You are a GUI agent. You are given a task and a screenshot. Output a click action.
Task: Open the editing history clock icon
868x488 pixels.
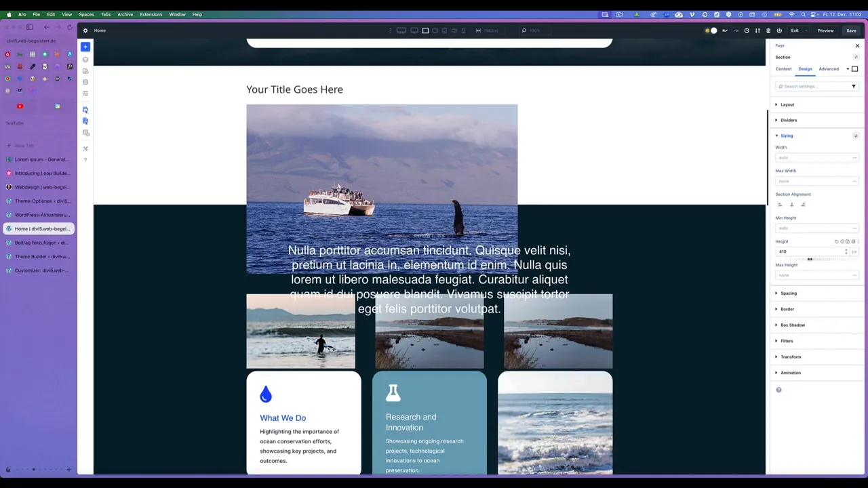click(x=747, y=30)
